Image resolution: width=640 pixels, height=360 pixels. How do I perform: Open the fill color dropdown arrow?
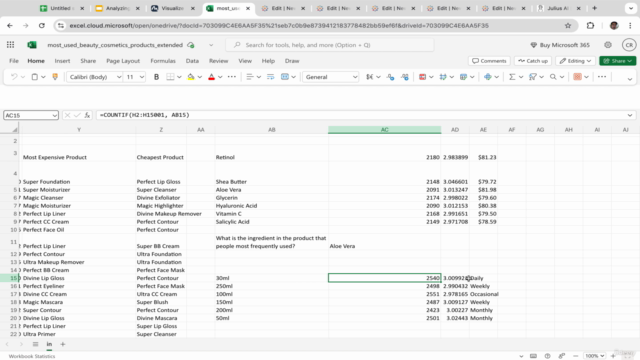tap(200, 77)
